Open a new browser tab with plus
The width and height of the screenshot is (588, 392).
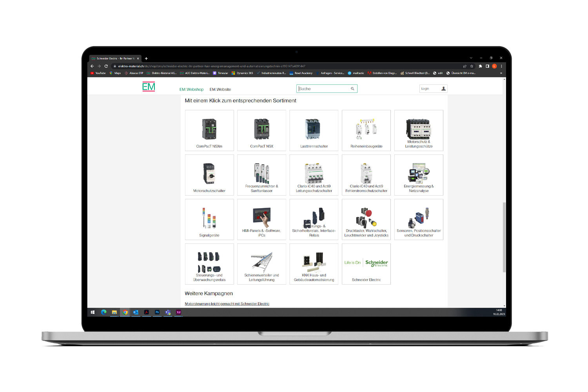(x=146, y=58)
